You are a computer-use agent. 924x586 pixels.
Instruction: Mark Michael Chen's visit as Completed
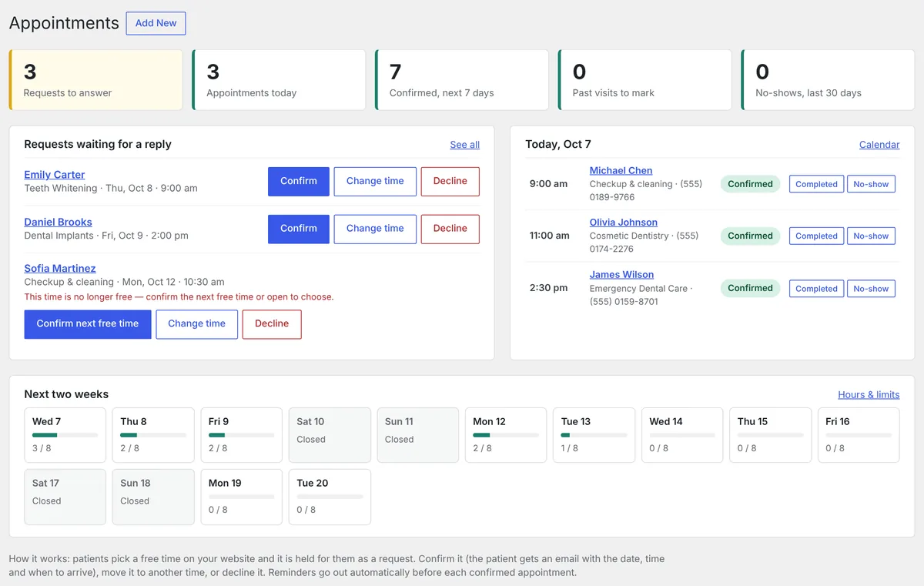point(816,184)
